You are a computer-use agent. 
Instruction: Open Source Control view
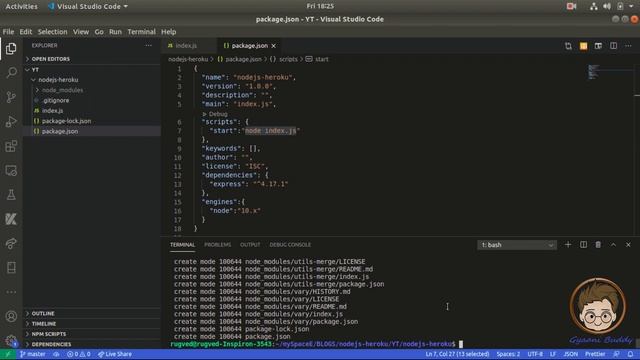point(11,97)
